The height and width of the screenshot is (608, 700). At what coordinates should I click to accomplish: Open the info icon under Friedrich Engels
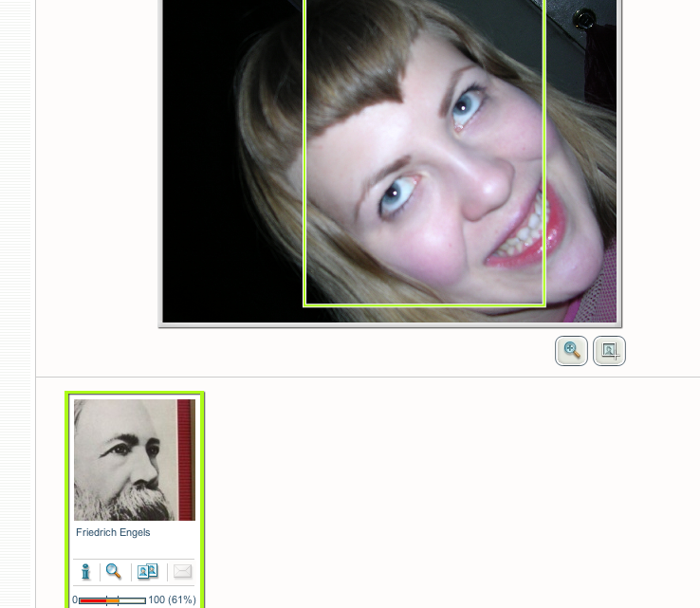coord(85,571)
